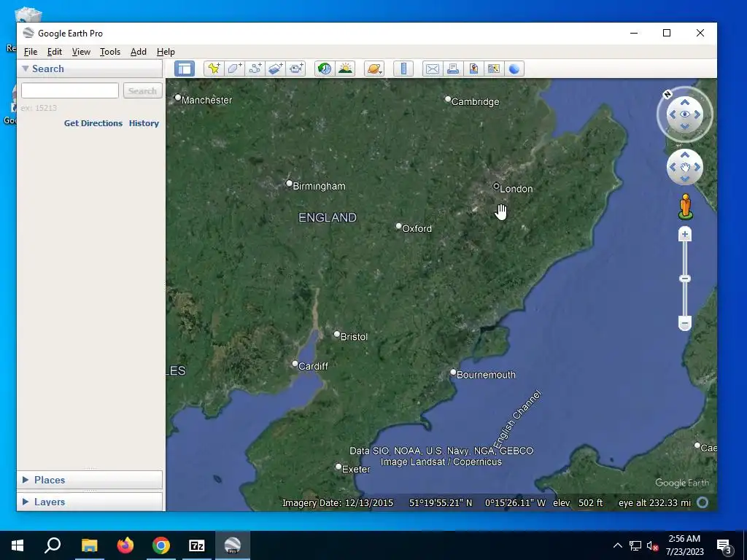747x560 pixels.
Task: Open Google Earth web globe icon
Action: pos(514,69)
